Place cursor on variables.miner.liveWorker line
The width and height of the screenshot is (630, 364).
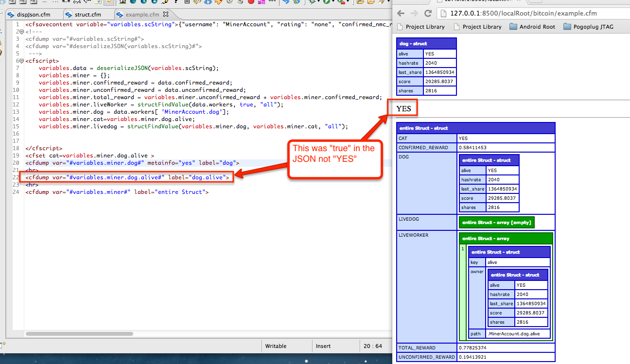click(x=161, y=104)
